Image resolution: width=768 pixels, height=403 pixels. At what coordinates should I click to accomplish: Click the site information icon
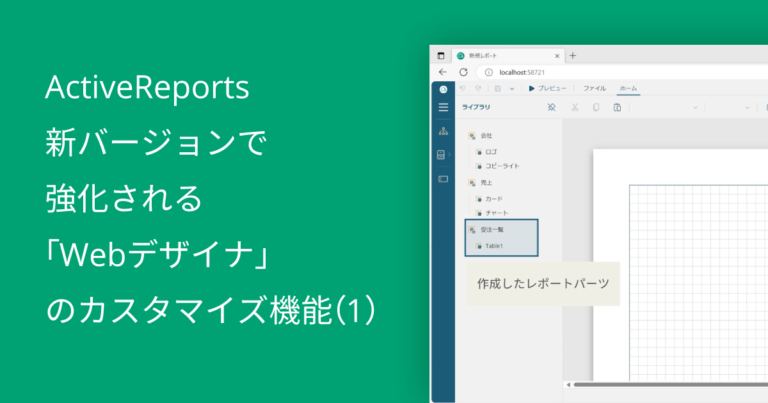tap(488, 72)
